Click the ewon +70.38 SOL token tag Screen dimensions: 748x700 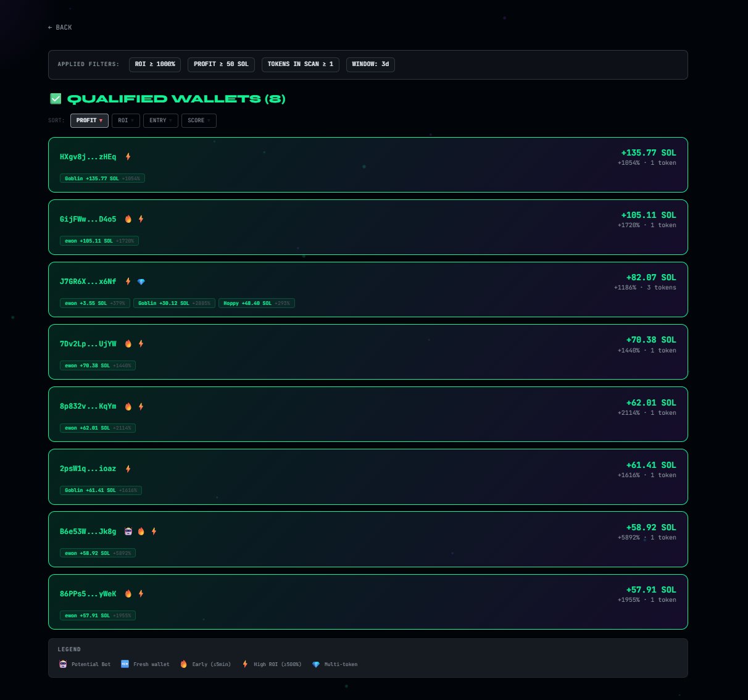[x=98, y=365]
